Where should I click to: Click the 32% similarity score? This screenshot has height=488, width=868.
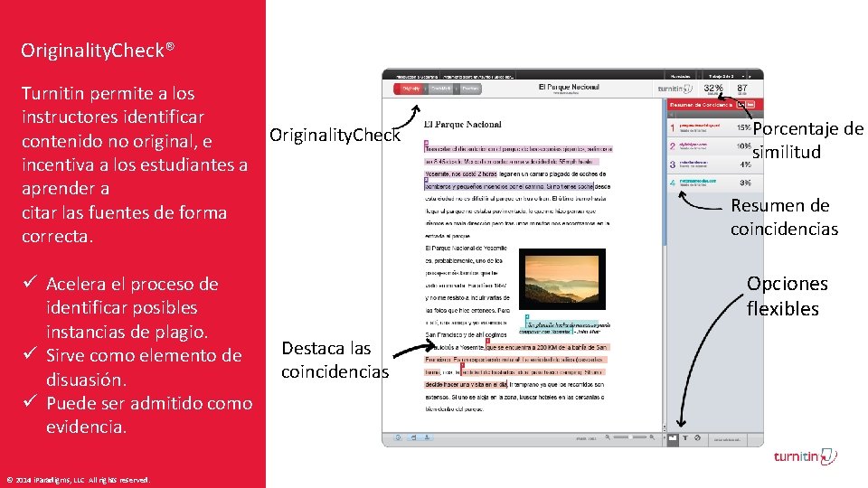coord(713,89)
